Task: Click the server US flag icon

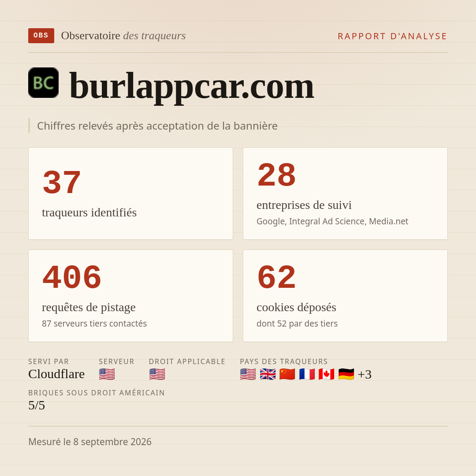Action: (107, 374)
